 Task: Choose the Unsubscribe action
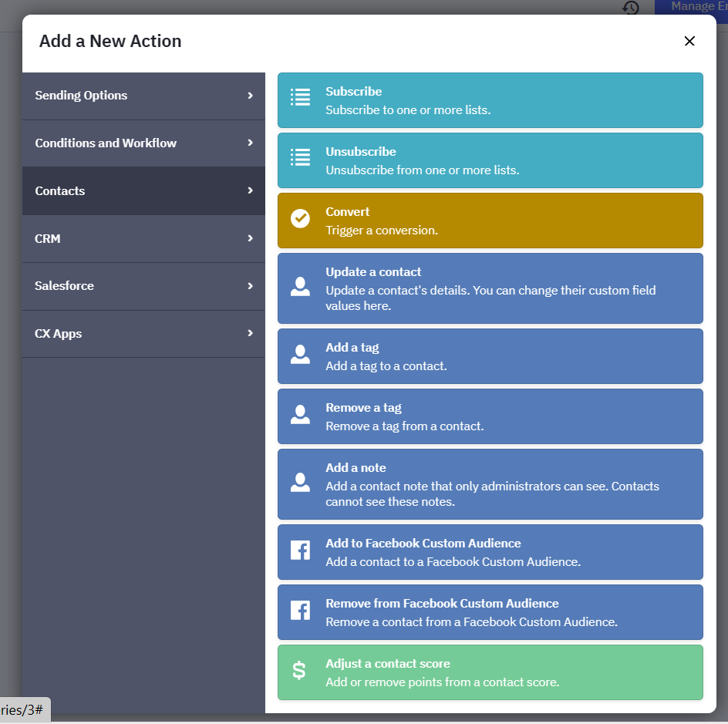pos(490,160)
